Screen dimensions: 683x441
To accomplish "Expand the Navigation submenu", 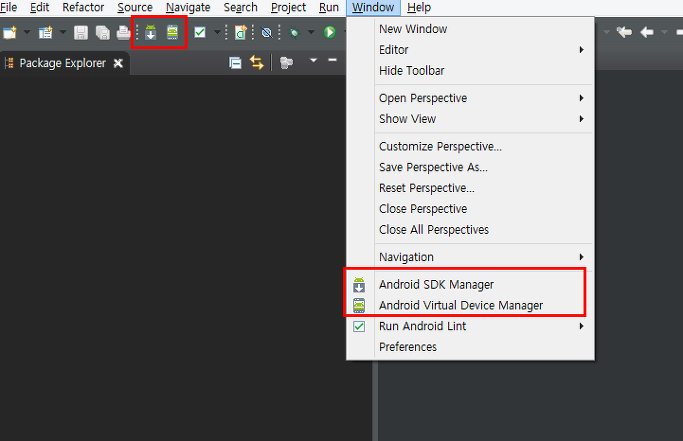I will tap(470, 257).
